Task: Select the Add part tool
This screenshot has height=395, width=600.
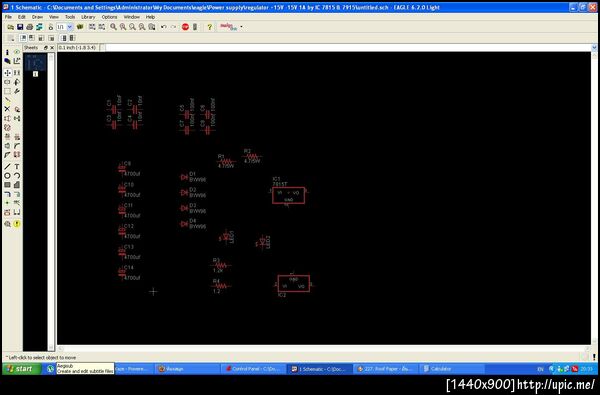Action: click(x=17, y=109)
